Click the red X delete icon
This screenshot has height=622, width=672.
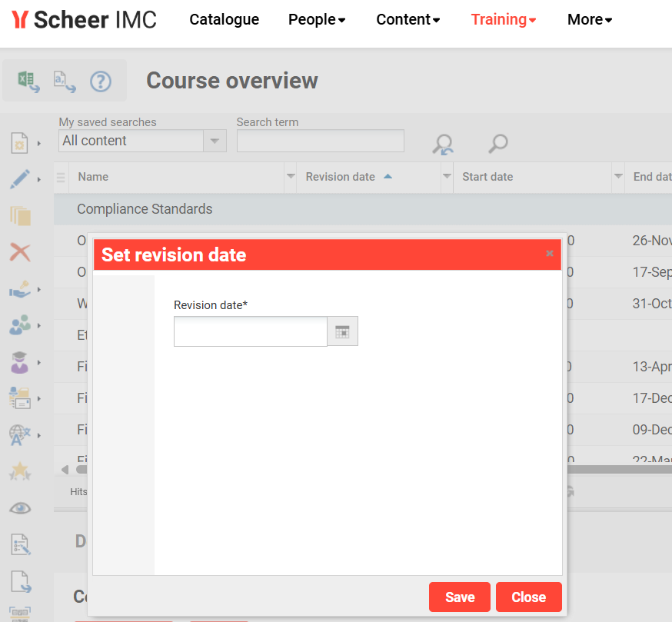click(x=20, y=251)
